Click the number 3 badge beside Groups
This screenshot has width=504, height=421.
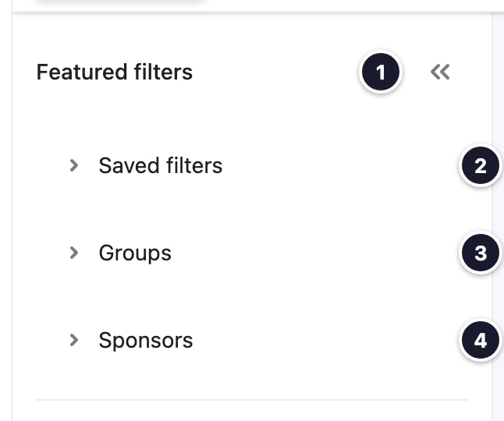pyautogui.click(x=481, y=253)
